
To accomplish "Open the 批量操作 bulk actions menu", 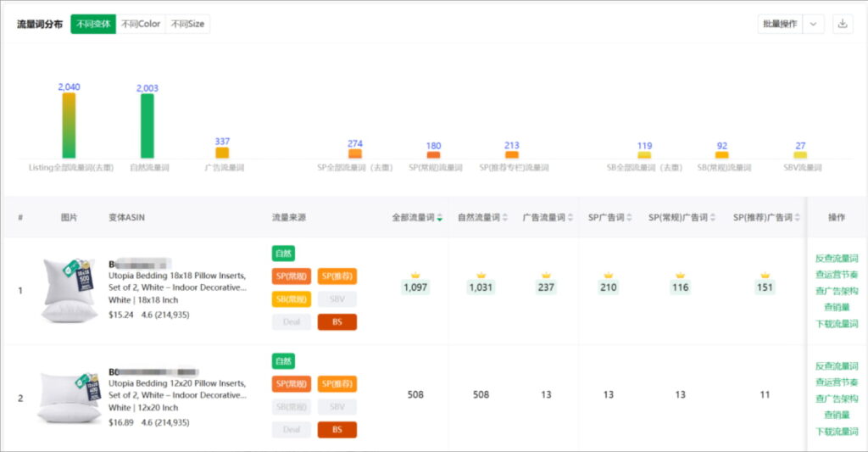I will tap(779, 24).
